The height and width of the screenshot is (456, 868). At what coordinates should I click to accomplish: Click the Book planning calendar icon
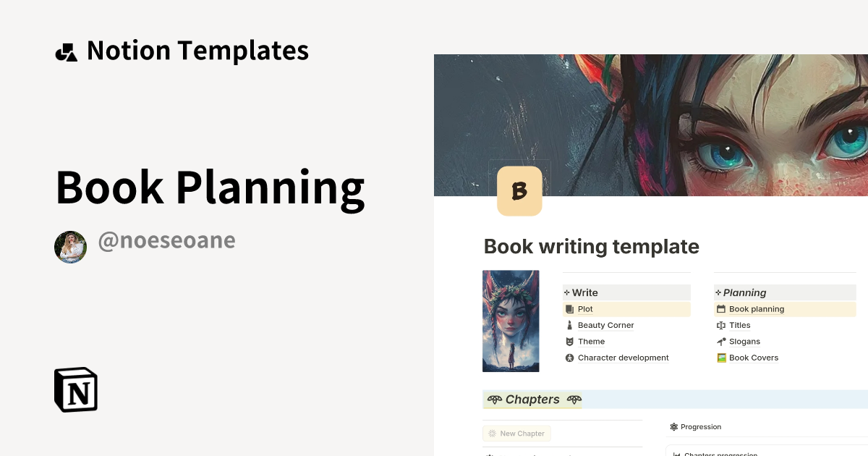click(x=721, y=309)
